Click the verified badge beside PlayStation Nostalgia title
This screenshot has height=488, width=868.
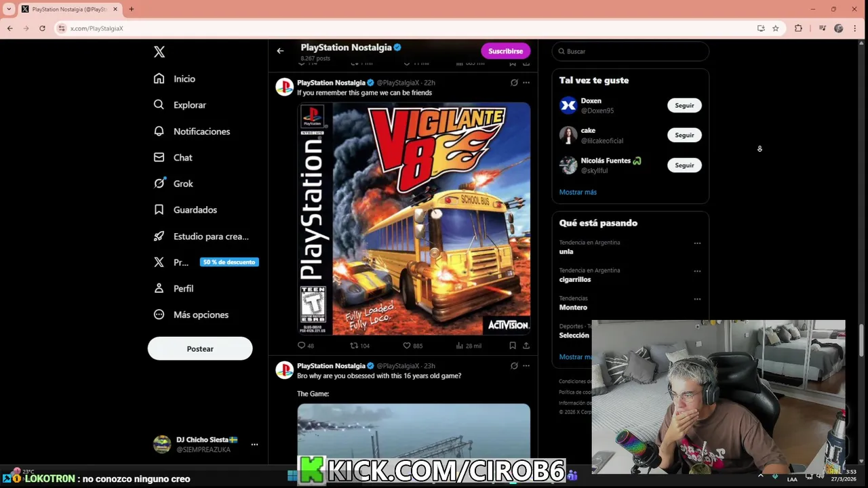[x=398, y=47]
